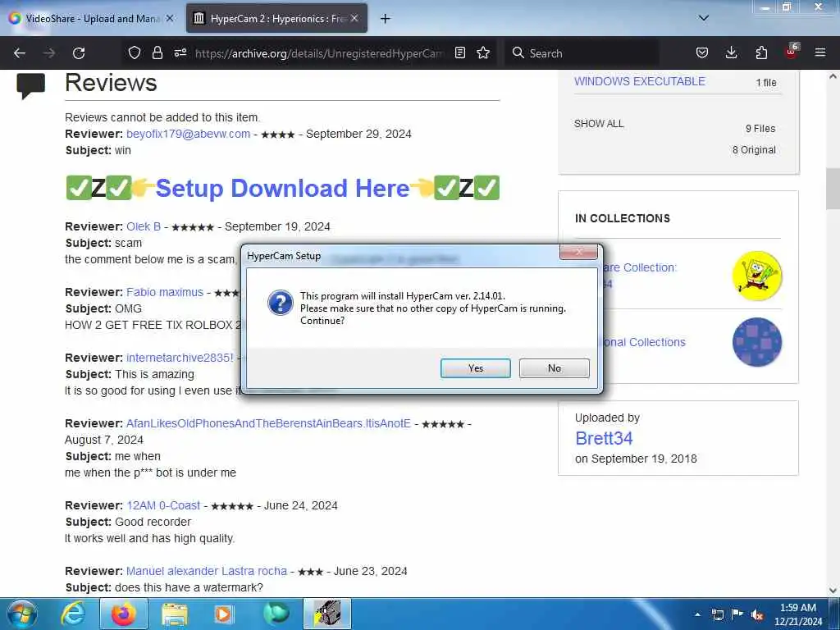Click the purple collection thumbnail
Image resolution: width=840 pixels, height=630 pixels.
[x=757, y=342]
